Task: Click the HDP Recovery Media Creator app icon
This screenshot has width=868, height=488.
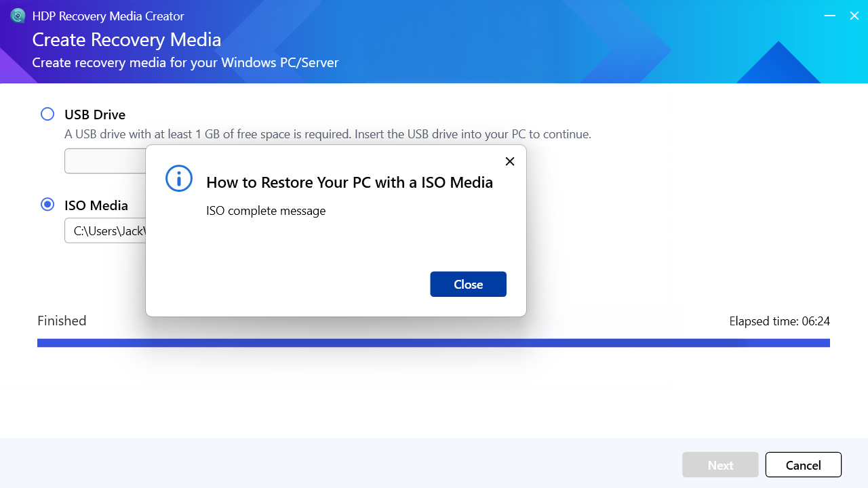Action: (18, 15)
